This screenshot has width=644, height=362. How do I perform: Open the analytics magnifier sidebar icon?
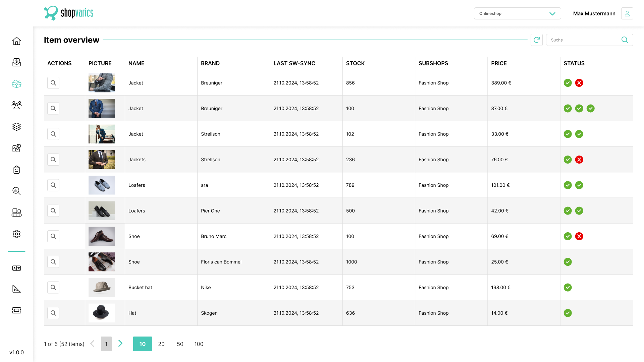(16, 191)
